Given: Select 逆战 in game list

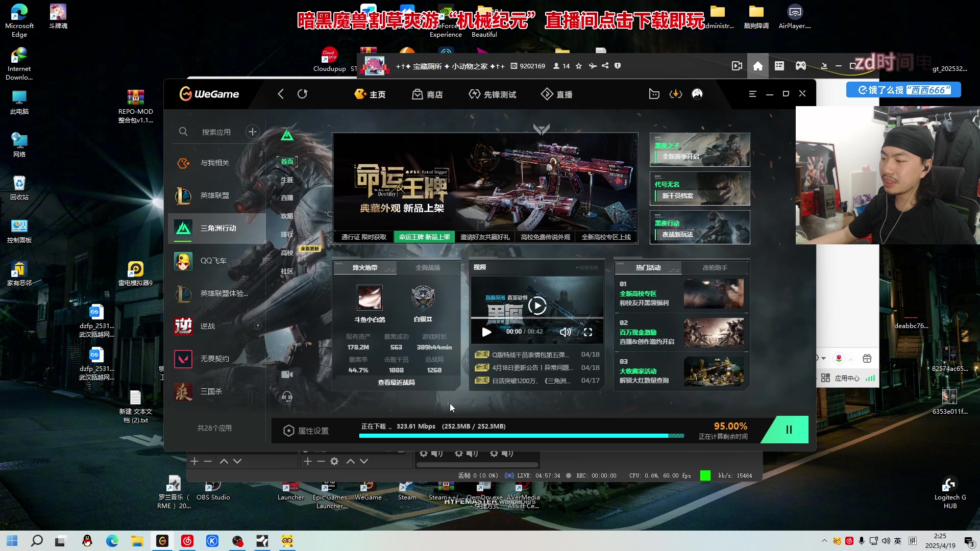Looking at the screenshot, I should (x=217, y=326).
